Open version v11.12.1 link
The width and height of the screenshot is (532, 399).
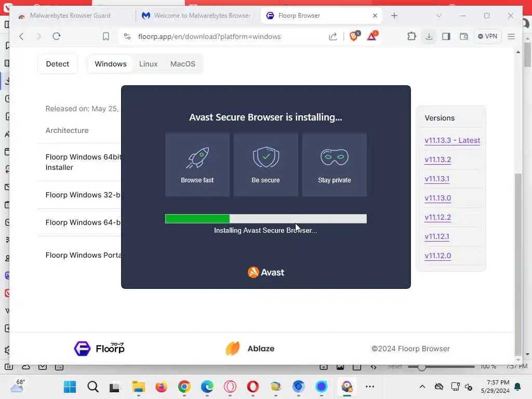point(437,236)
